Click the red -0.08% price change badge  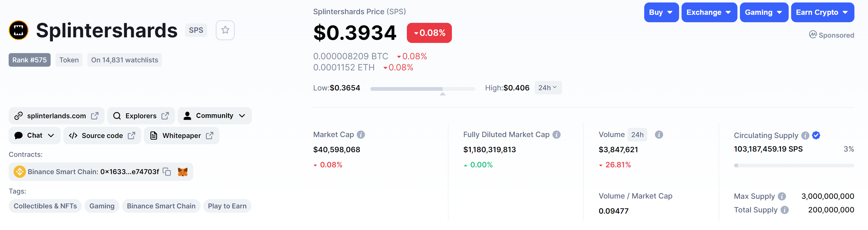(429, 33)
